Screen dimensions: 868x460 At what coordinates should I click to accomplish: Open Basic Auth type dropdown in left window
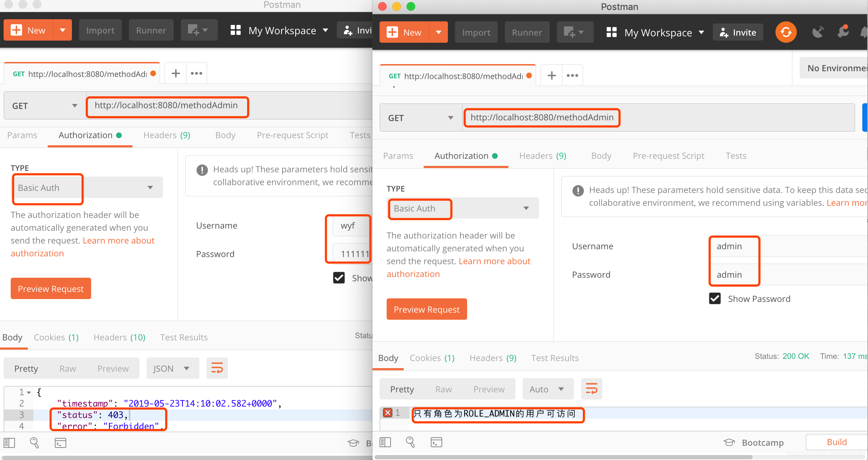[87, 188]
